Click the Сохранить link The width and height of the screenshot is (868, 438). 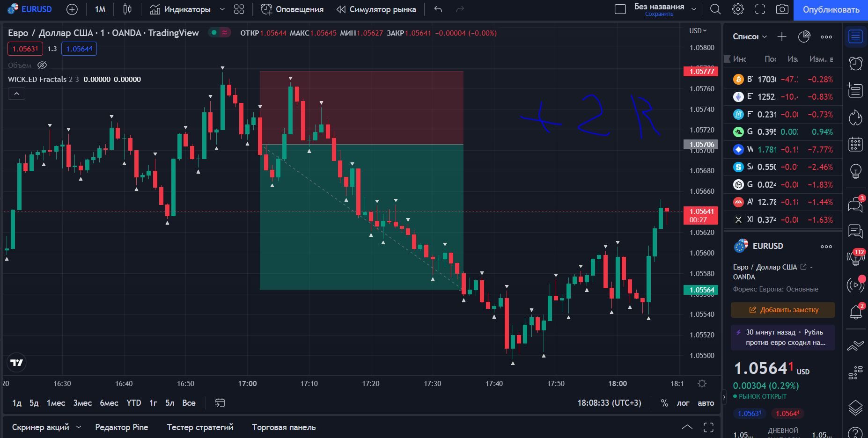659,14
